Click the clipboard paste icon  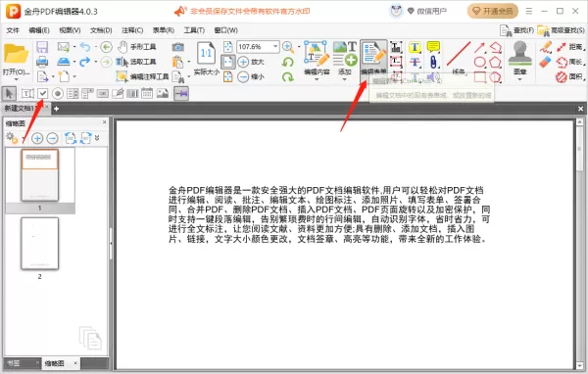tap(177, 62)
